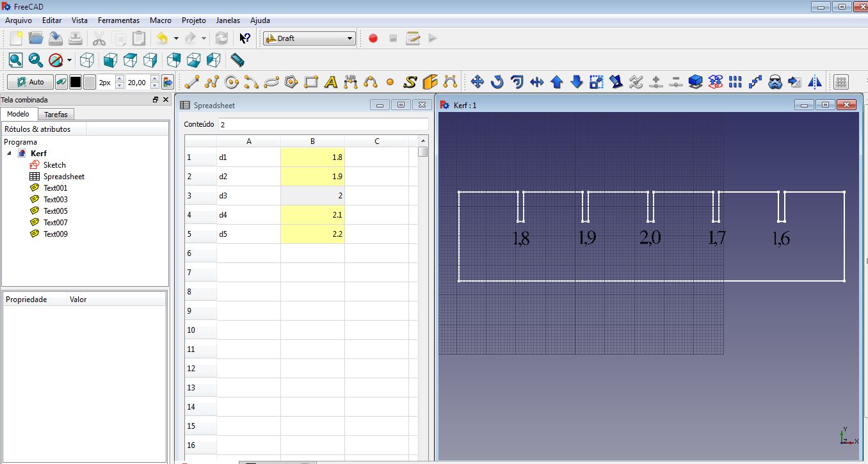Open the grey face color swatch
This screenshot has height=464, width=868.
90,82
